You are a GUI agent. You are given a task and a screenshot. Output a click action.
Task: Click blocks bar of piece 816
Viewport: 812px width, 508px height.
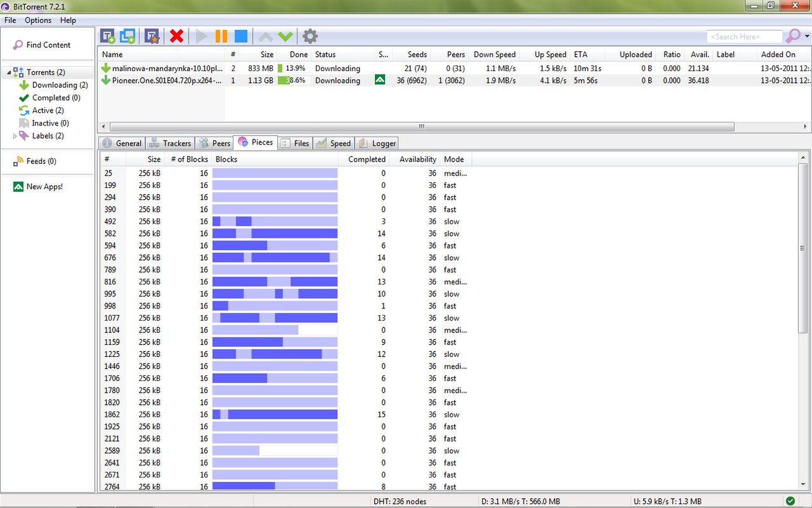click(275, 282)
